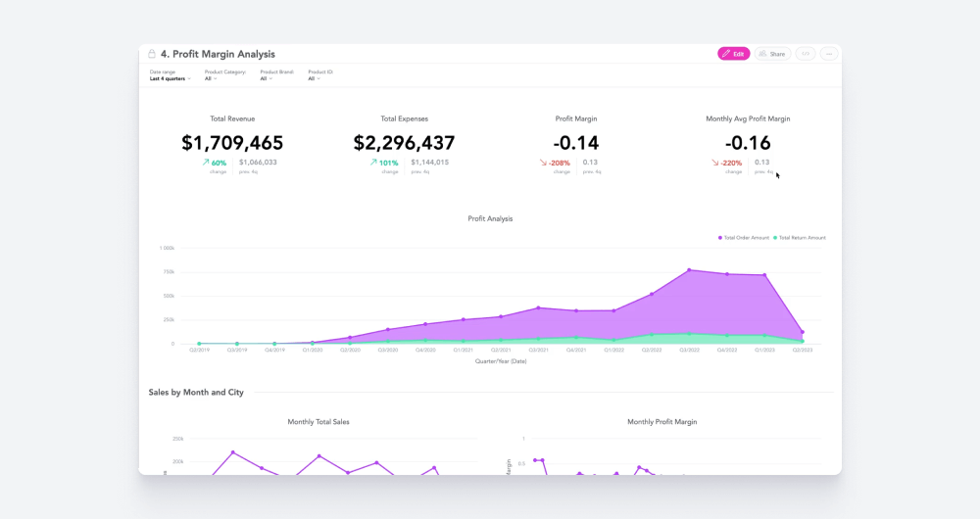Open the more options ellipsis menu
The image size is (980, 519).
point(829,54)
